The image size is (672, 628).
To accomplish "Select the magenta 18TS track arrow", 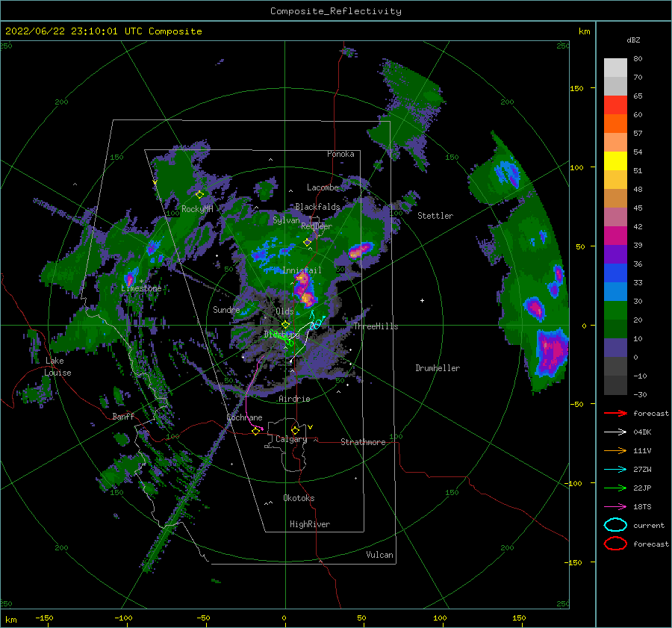I will (x=615, y=506).
